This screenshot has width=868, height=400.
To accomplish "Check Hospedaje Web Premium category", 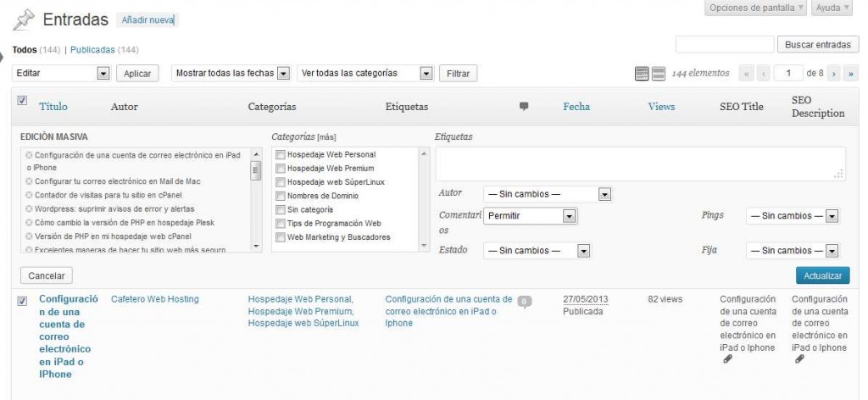I will [281, 169].
